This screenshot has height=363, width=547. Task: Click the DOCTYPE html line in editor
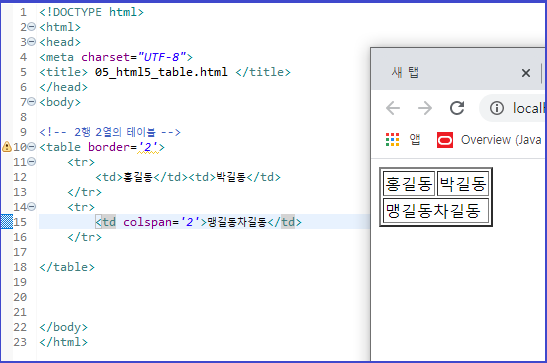pyautogui.click(x=91, y=12)
